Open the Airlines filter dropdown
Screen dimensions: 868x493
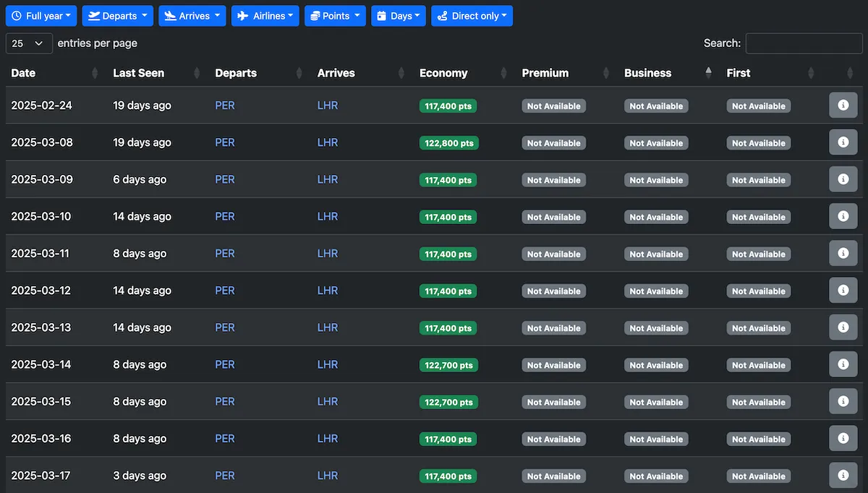coord(265,16)
